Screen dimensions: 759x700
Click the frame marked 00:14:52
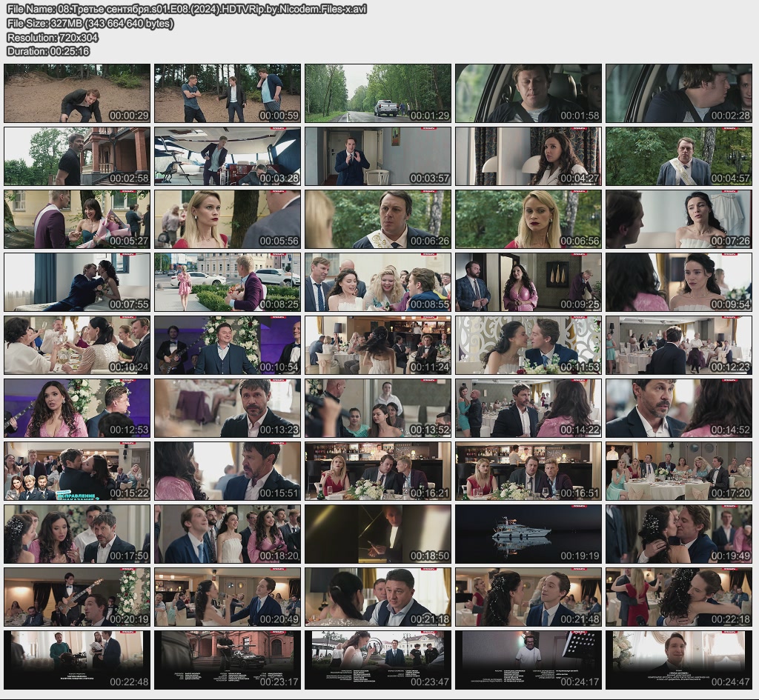tap(679, 408)
